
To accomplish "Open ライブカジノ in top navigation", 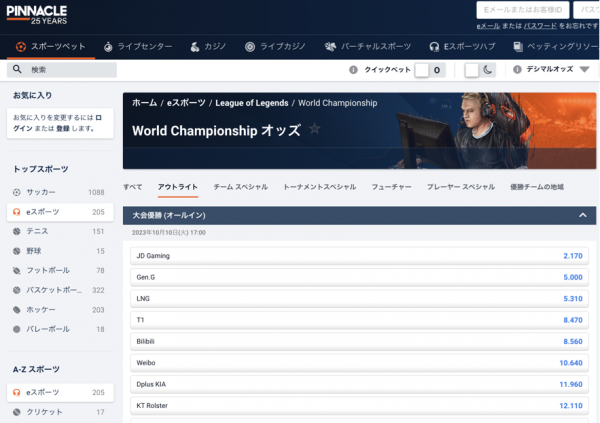I will click(276, 47).
